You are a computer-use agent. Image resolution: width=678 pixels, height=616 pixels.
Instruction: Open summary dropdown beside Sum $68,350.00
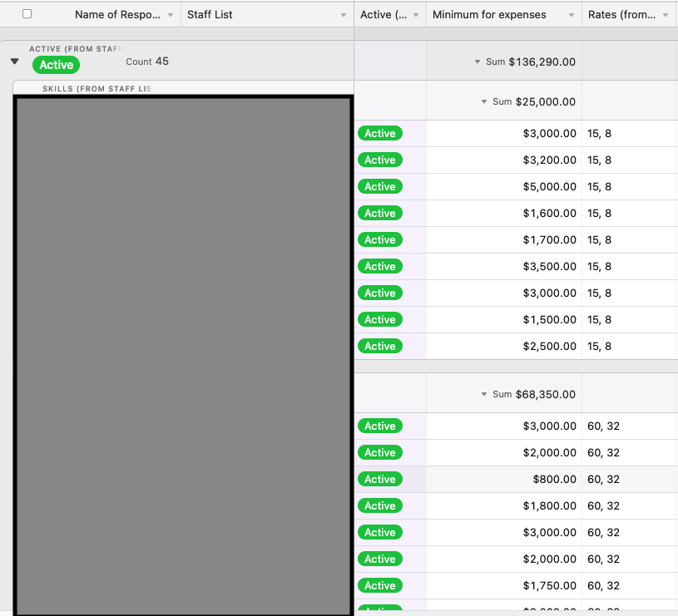tap(484, 394)
